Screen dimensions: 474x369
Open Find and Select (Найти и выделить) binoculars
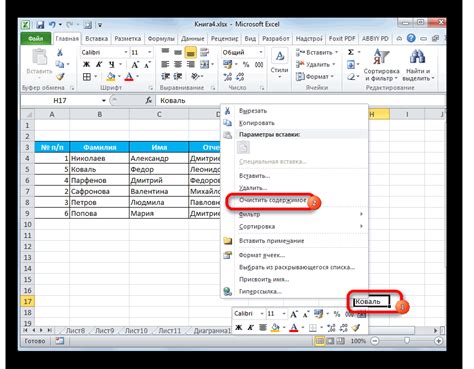pos(417,65)
